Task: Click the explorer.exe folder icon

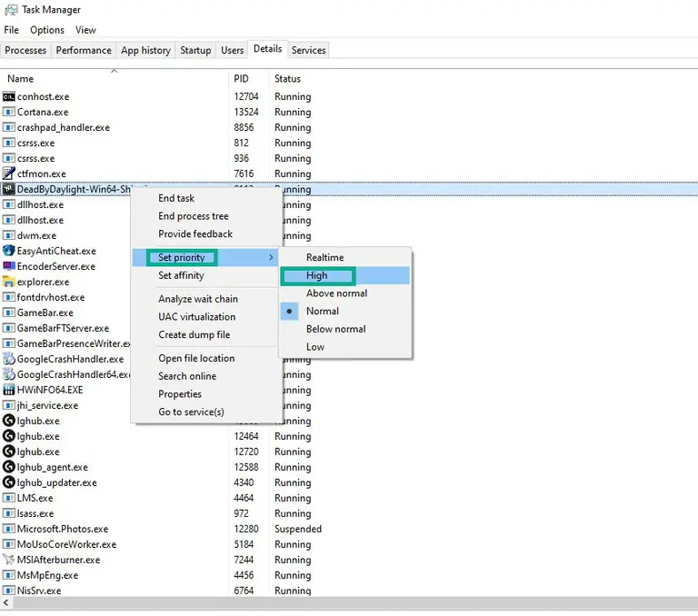Action: coord(8,282)
